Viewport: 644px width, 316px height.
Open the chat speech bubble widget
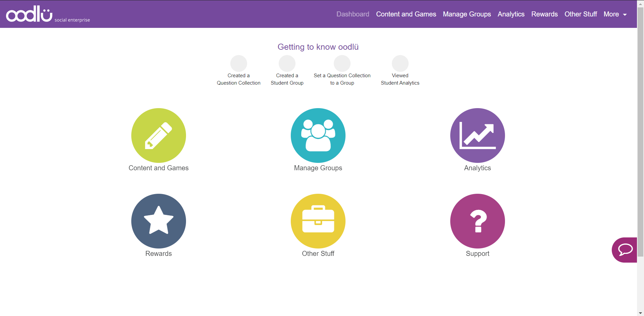(625, 250)
